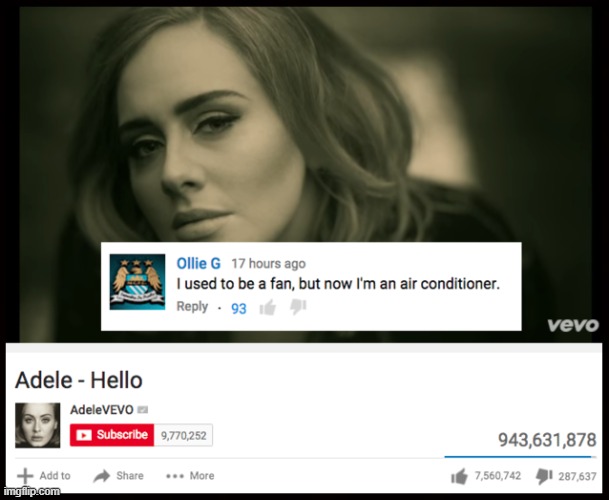Reply to Ollie G's comment
The height and width of the screenshot is (500, 609).
pyautogui.click(x=192, y=307)
